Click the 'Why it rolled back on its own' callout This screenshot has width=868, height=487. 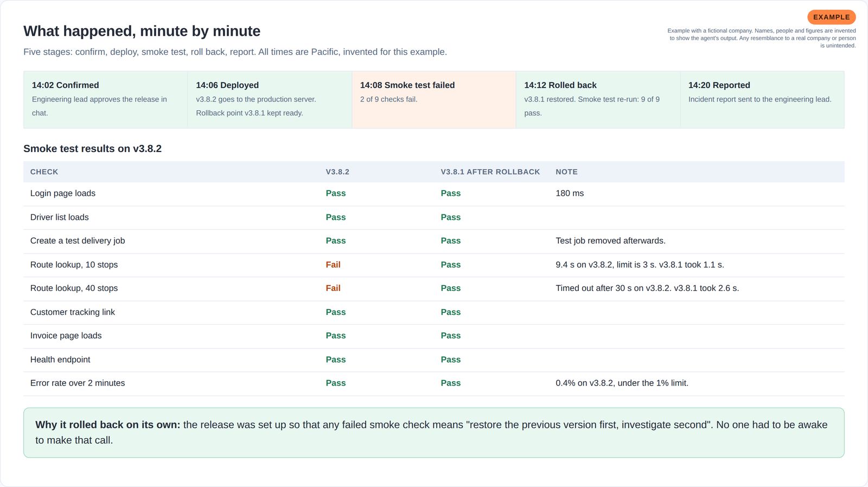point(434,433)
